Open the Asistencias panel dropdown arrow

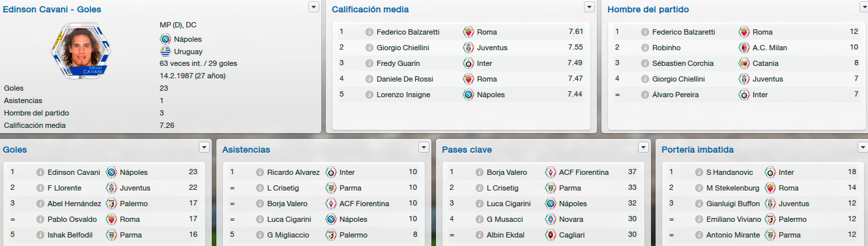(x=424, y=147)
